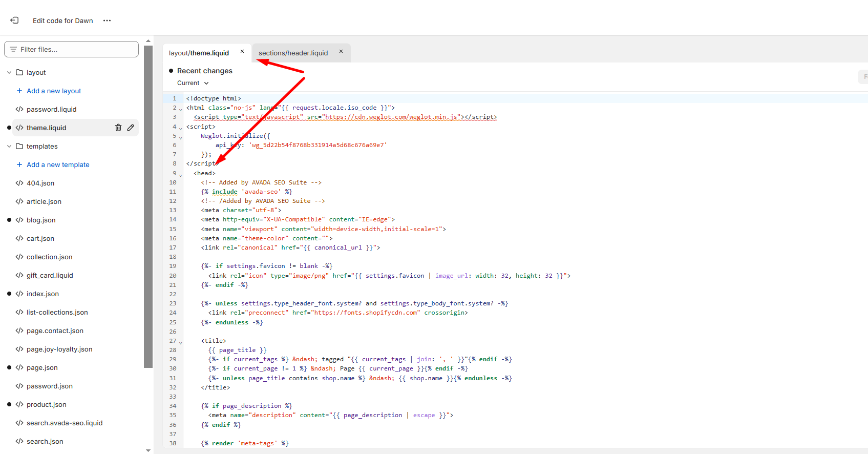Image resolution: width=868 pixels, height=454 pixels.
Task: Delete theme.liquid with the trash icon
Action: click(118, 128)
